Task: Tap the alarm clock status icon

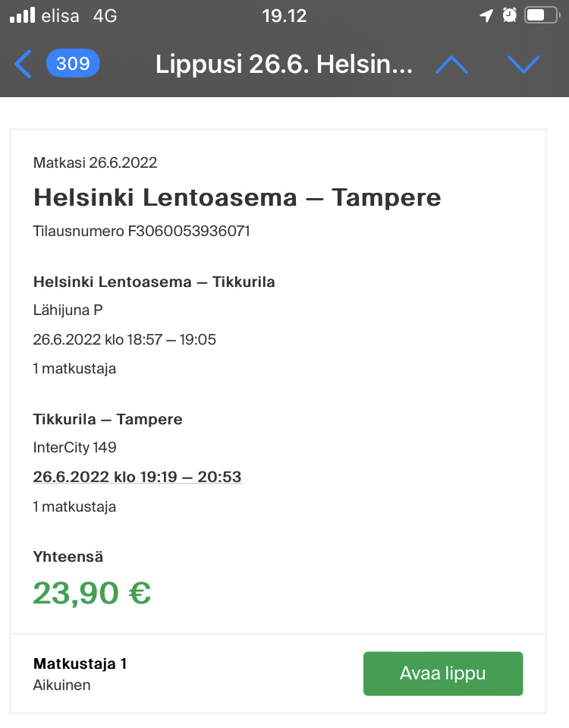Action: pos(510,15)
